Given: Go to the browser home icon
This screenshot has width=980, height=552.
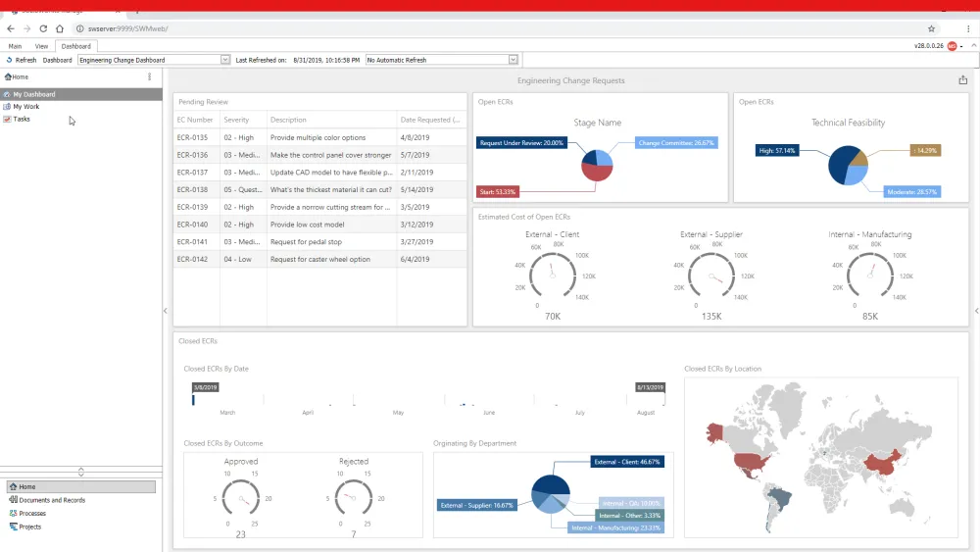Looking at the screenshot, I should coord(60,28).
